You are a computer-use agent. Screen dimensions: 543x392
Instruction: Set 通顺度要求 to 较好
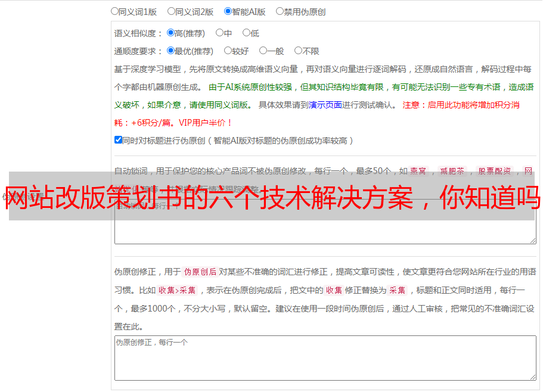228,51
